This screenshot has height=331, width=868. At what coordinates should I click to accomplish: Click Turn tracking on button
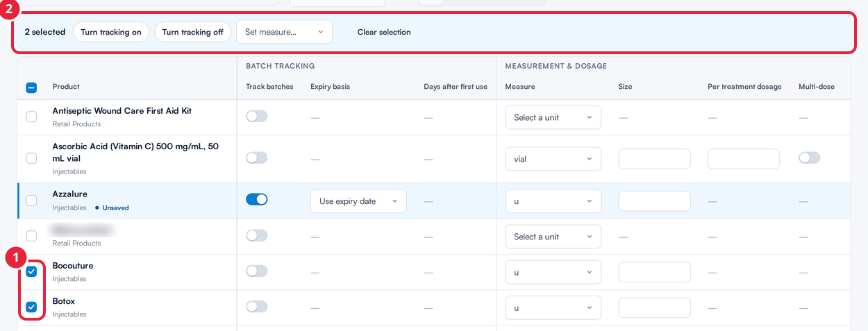[111, 32]
